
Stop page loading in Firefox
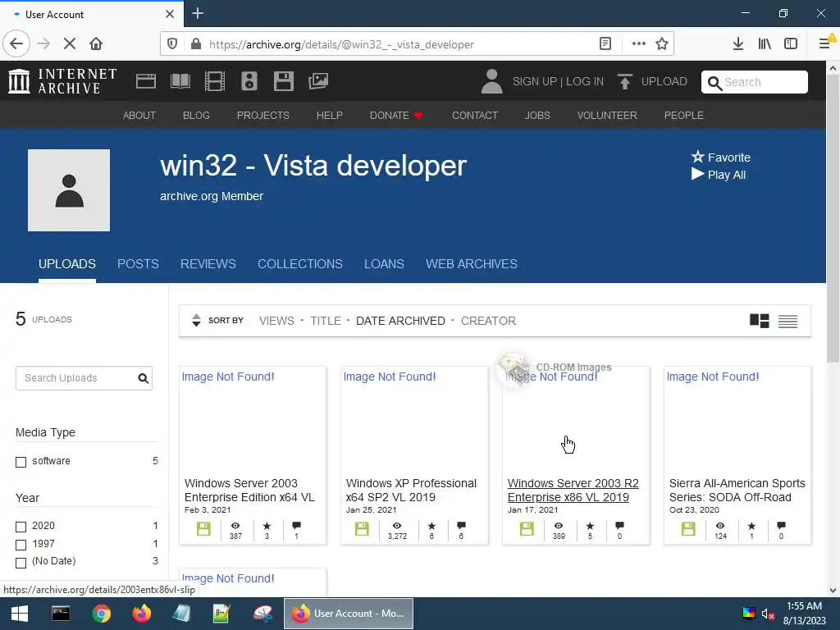(70, 44)
